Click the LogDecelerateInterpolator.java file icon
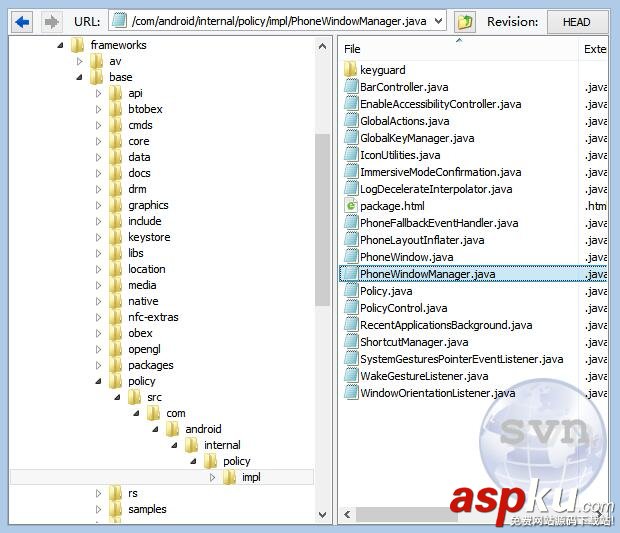The image size is (620, 533). click(x=351, y=189)
